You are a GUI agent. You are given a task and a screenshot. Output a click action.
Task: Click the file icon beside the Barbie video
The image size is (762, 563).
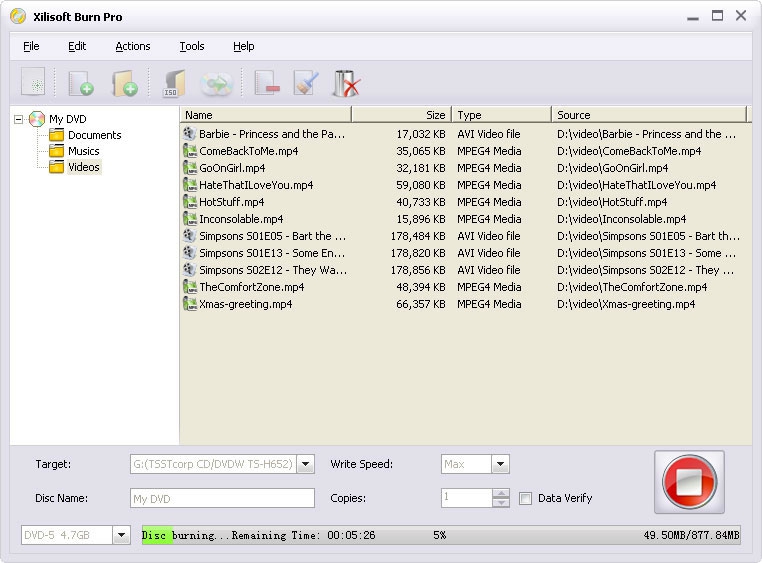190,134
